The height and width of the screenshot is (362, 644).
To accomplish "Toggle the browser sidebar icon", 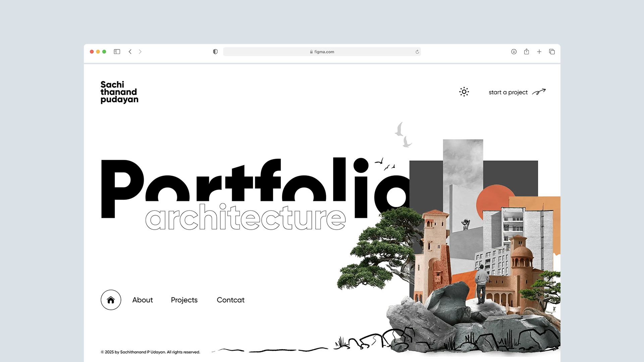I will (x=117, y=52).
